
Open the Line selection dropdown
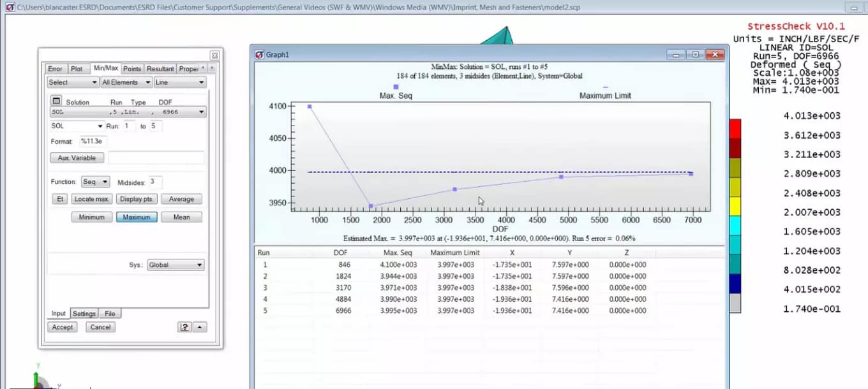180,82
